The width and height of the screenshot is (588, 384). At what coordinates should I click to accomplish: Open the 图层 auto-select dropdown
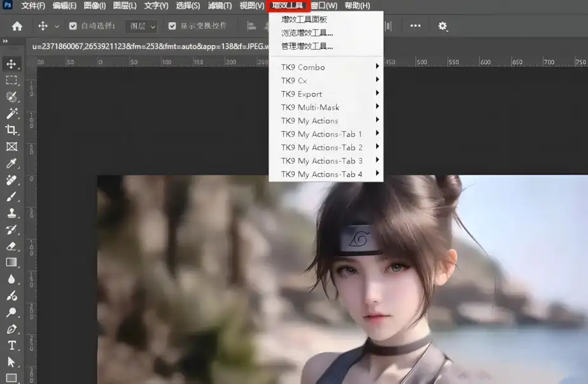[x=141, y=26]
